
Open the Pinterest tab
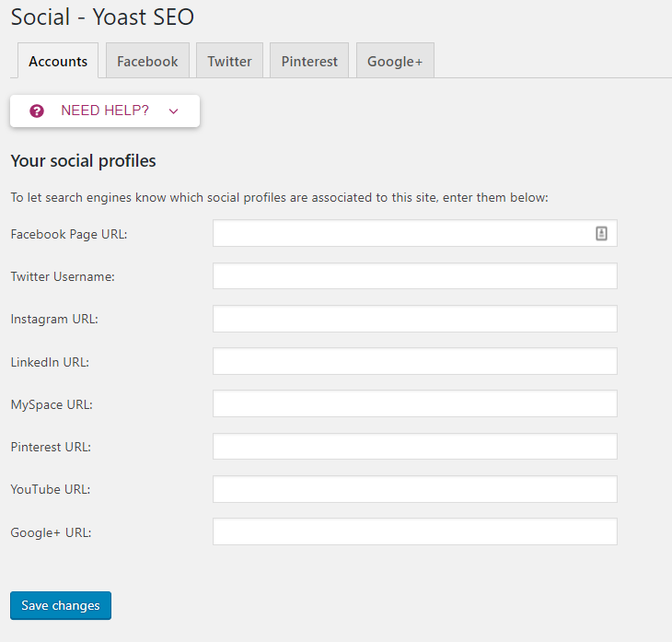[309, 61]
